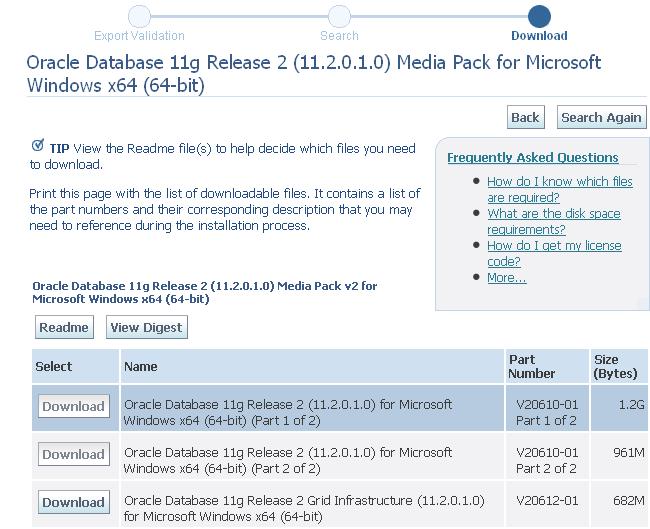Click the More... FAQ link

tap(507, 277)
